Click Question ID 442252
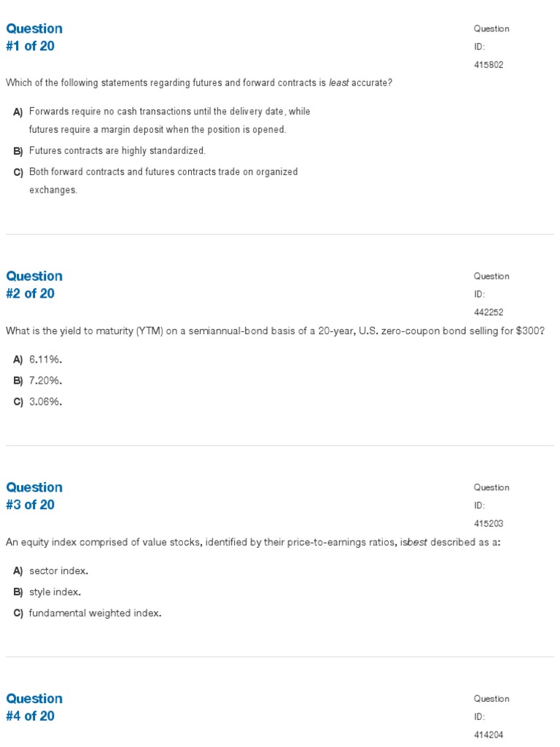 (489, 312)
